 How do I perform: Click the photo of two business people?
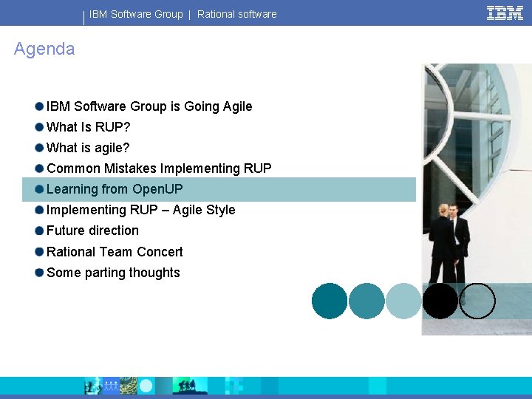pos(477,199)
